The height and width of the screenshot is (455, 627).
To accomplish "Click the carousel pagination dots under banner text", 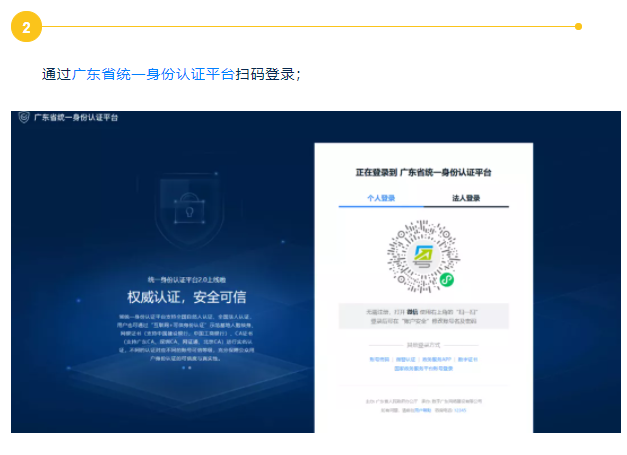I will (x=186, y=368).
